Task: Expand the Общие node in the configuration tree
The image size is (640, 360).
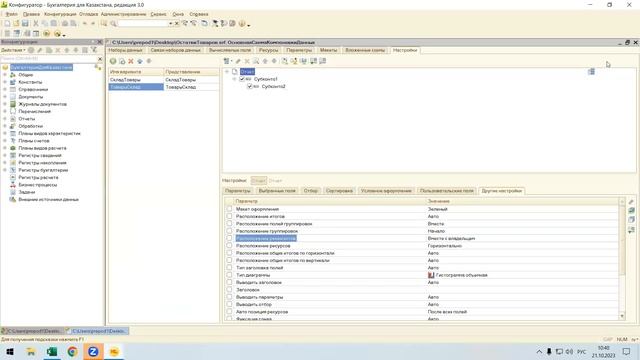Action: tap(5, 75)
